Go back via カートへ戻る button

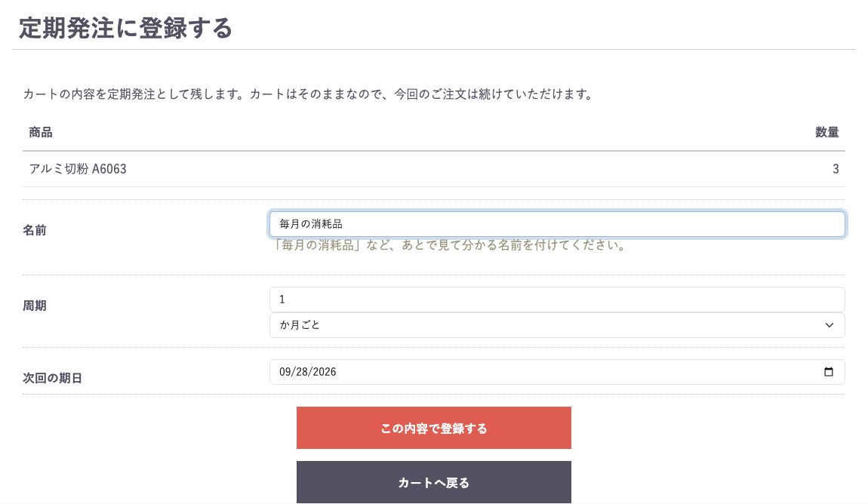coord(433,482)
